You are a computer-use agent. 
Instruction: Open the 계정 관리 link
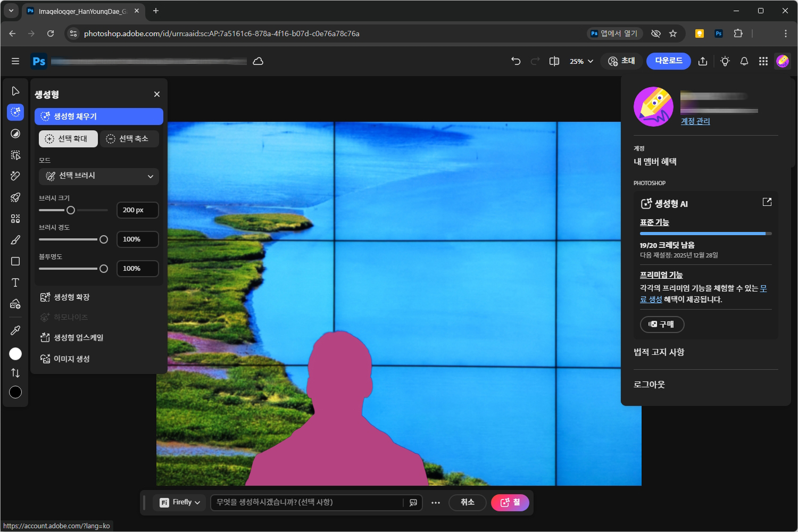click(695, 121)
